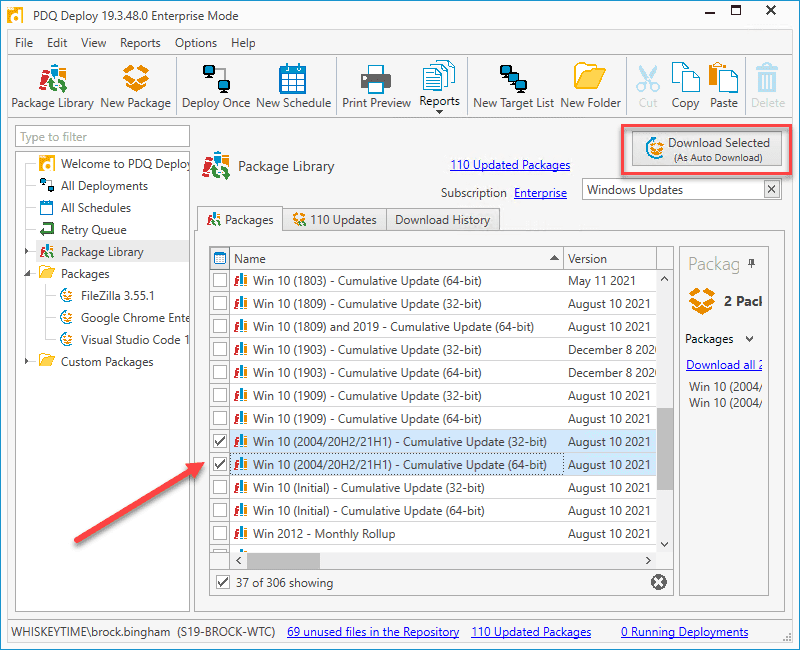Click the vertical scrollbar thumb in package list

click(x=664, y=449)
